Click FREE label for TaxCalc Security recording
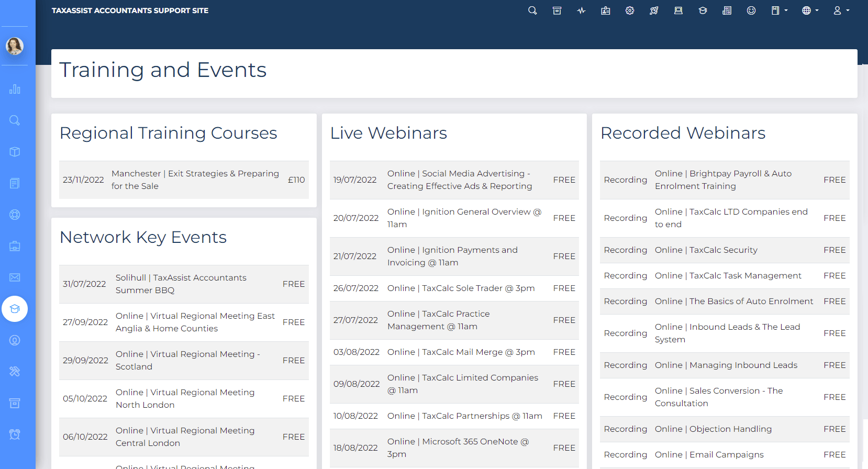 (x=834, y=250)
